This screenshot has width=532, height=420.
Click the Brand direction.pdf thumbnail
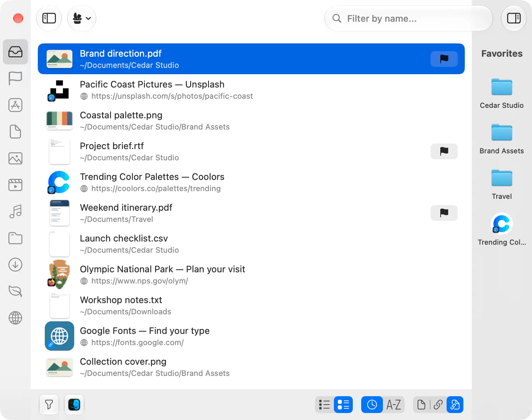click(59, 59)
